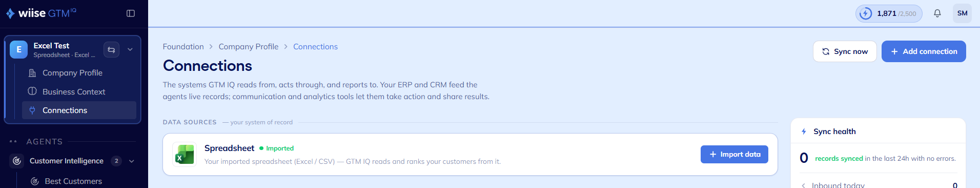980x188 pixels.
Task: Go to Foundation breadcrumb
Action: tap(183, 47)
